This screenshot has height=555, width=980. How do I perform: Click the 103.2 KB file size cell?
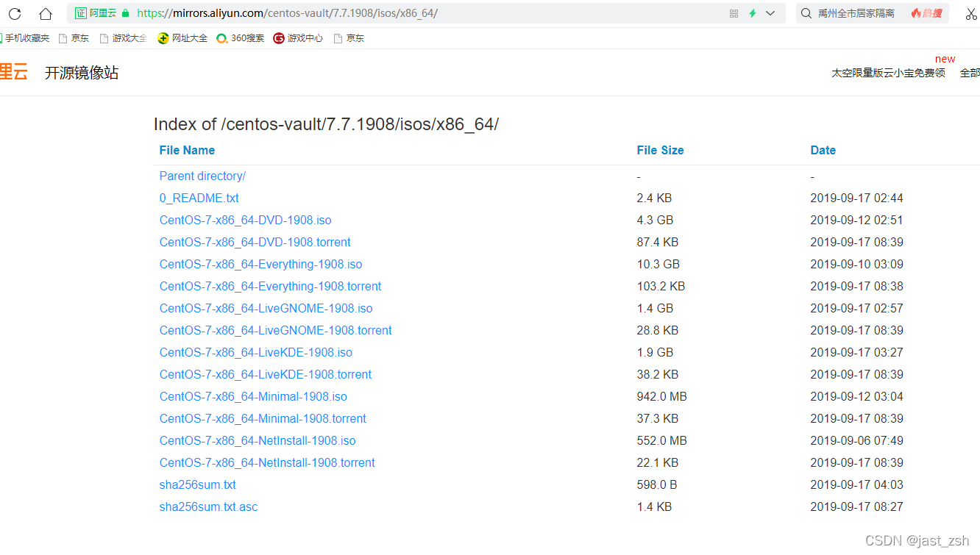pyautogui.click(x=661, y=286)
